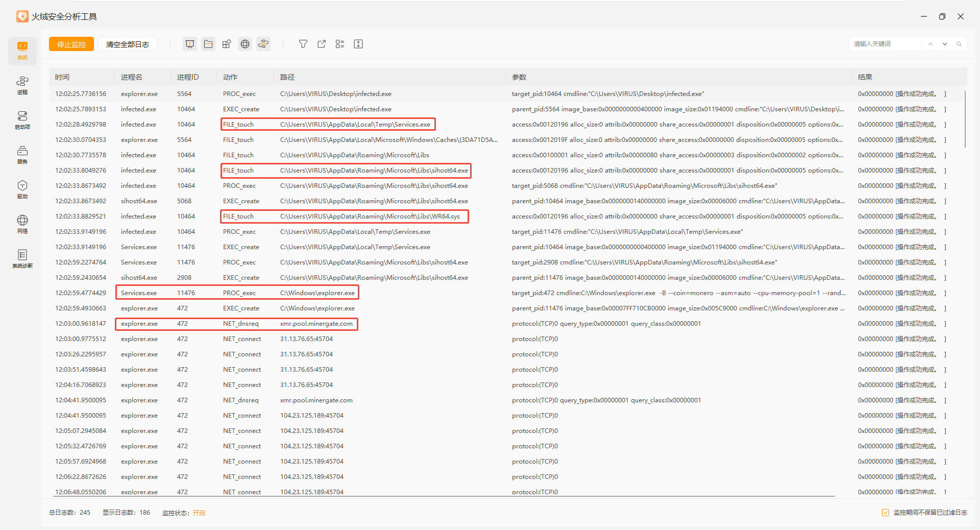
Task: Click the auto-scroll icon in toolbar
Action: point(358,44)
